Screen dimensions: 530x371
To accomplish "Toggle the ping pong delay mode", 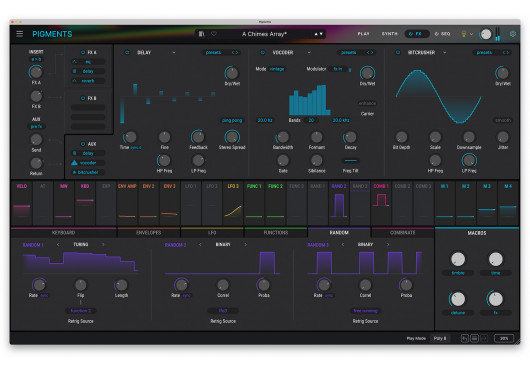I will pyautogui.click(x=232, y=120).
